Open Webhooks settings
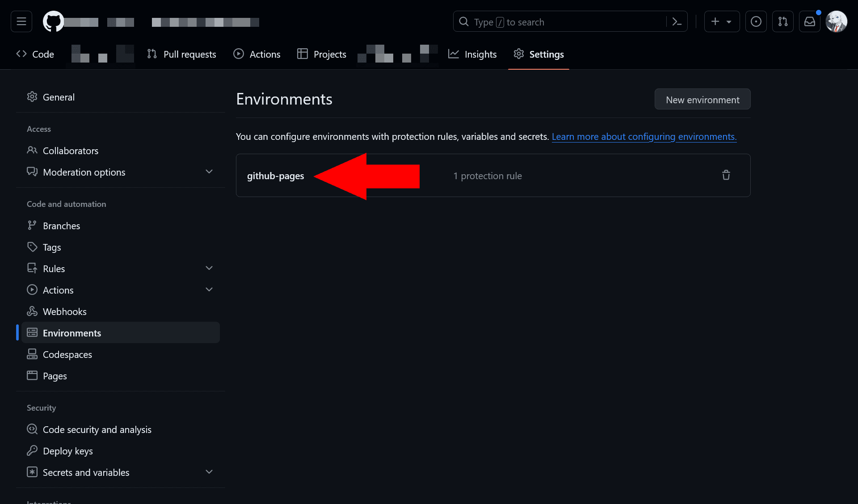The height and width of the screenshot is (504, 858). pyautogui.click(x=121, y=311)
